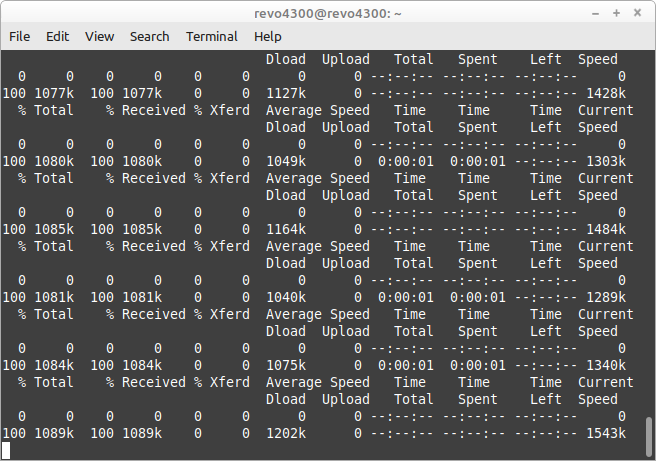Maximize the terminal window with plus icon

click(616, 13)
